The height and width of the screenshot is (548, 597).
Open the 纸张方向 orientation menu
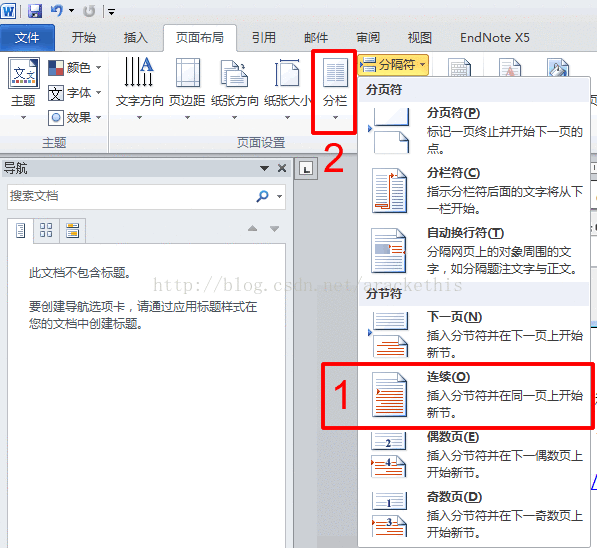point(235,88)
